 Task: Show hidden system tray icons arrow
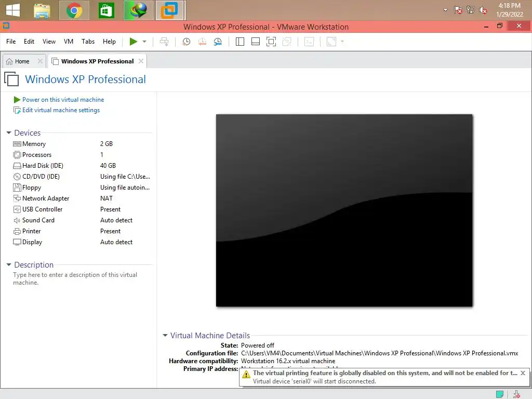tap(445, 10)
